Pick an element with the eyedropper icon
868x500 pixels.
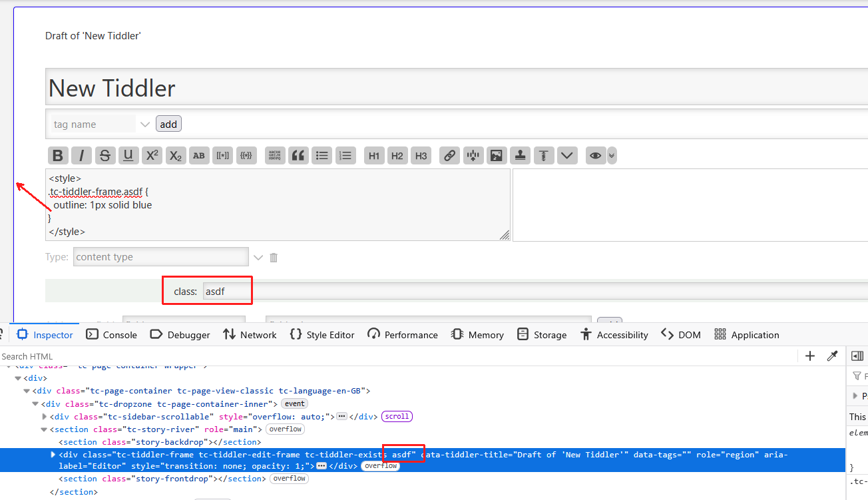click(831, 356)
